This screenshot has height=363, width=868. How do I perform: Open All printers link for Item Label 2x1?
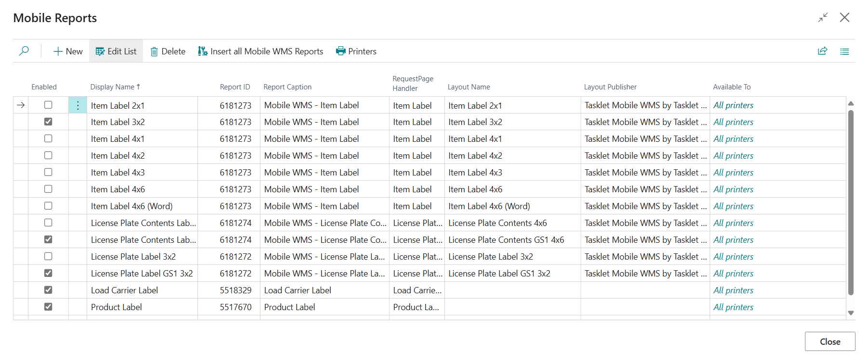click(733, 105)
